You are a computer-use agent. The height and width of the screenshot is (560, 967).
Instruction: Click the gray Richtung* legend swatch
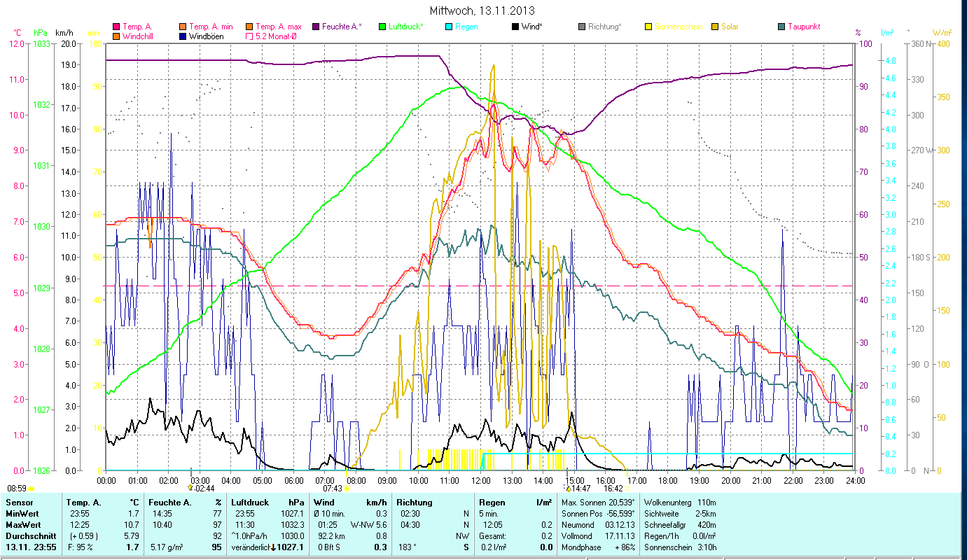point(582,27)
